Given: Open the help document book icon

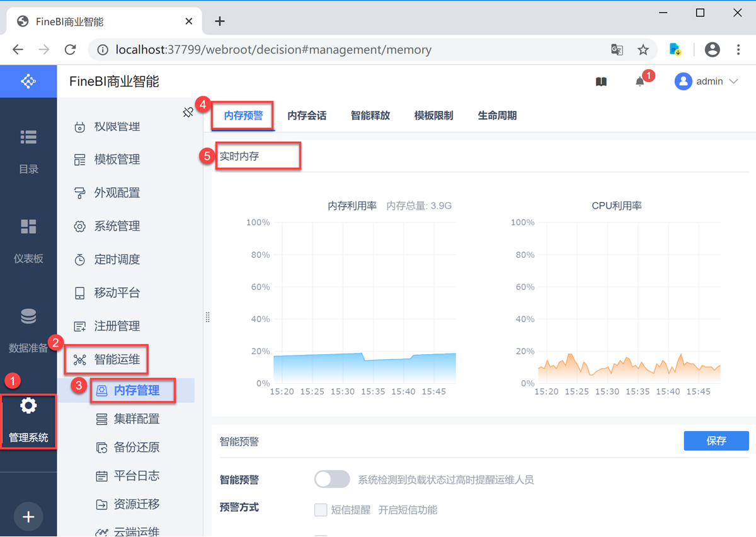Looking at the screenshot, I should [601, 81].
